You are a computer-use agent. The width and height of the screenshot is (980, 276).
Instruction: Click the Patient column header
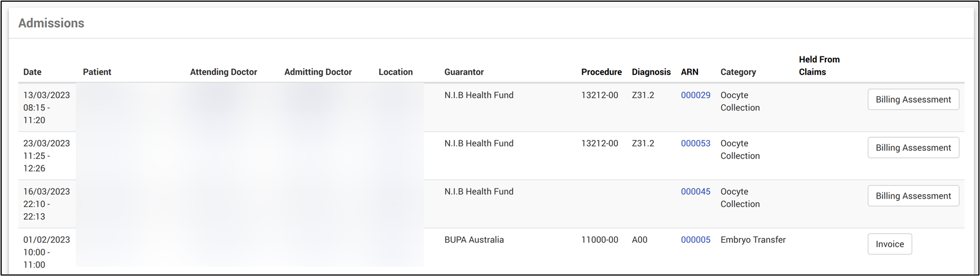(x=97, y=72)
